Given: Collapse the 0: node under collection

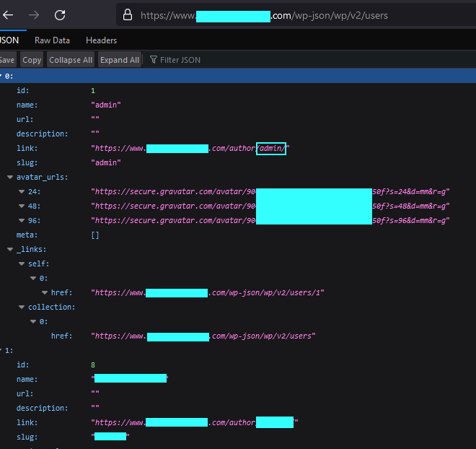Looking at the screenshot, I should 33,321.
